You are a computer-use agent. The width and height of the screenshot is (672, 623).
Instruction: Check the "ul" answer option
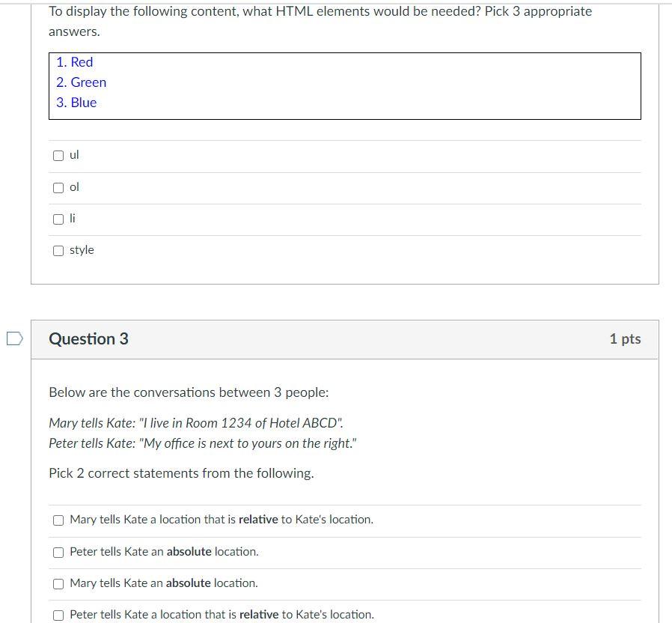[58, 156]
